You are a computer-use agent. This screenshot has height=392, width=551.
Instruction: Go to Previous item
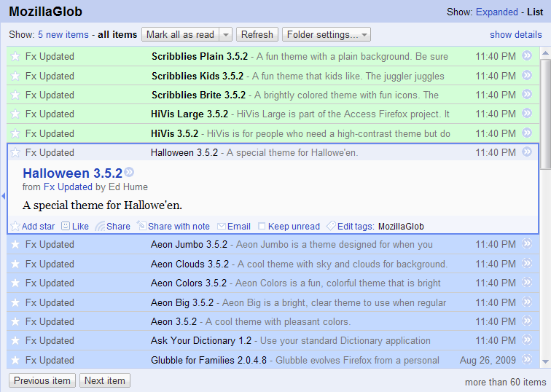[42, 380]
